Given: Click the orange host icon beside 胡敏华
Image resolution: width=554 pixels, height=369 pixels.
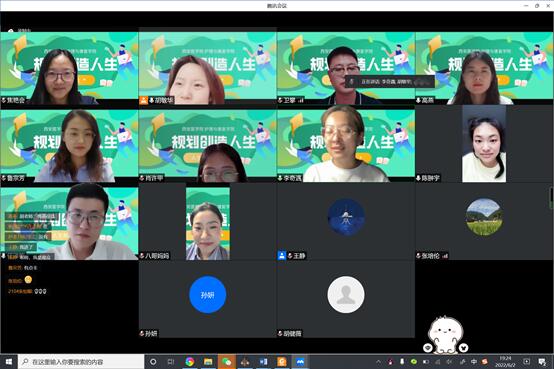Looking at the screenshot, I should [x=143, y=100].
